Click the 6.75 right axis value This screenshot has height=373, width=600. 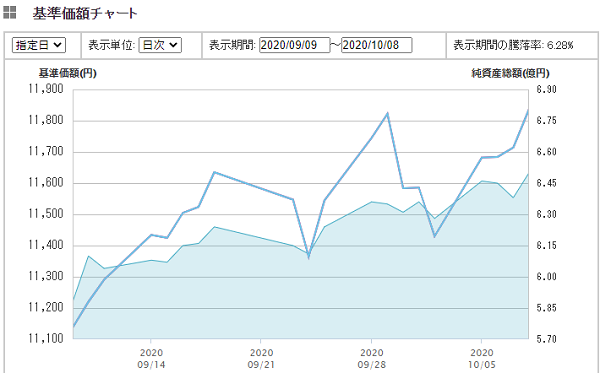coord(546,121)
